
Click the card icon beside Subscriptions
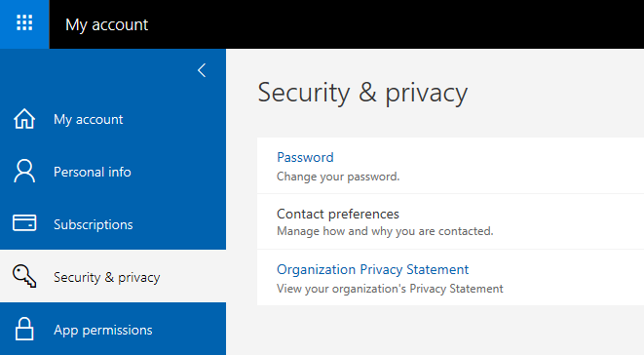click(24, 223)
